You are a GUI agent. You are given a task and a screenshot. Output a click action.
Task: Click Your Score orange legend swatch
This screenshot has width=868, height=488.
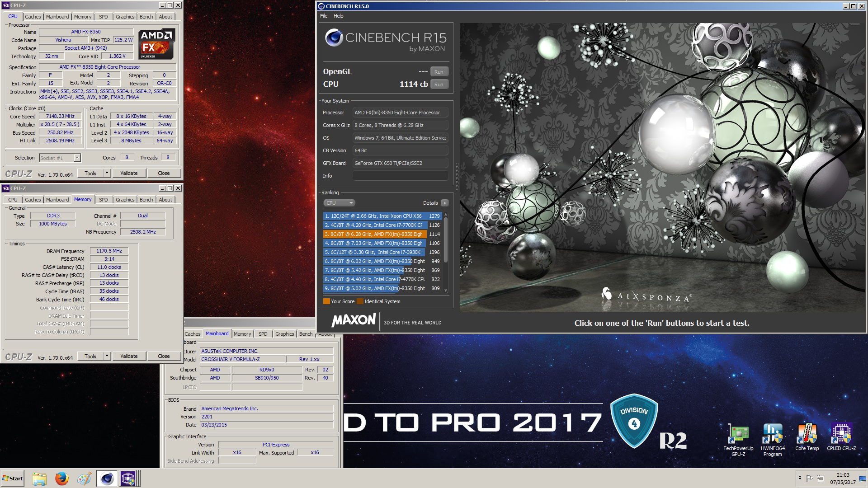point(326,301)
